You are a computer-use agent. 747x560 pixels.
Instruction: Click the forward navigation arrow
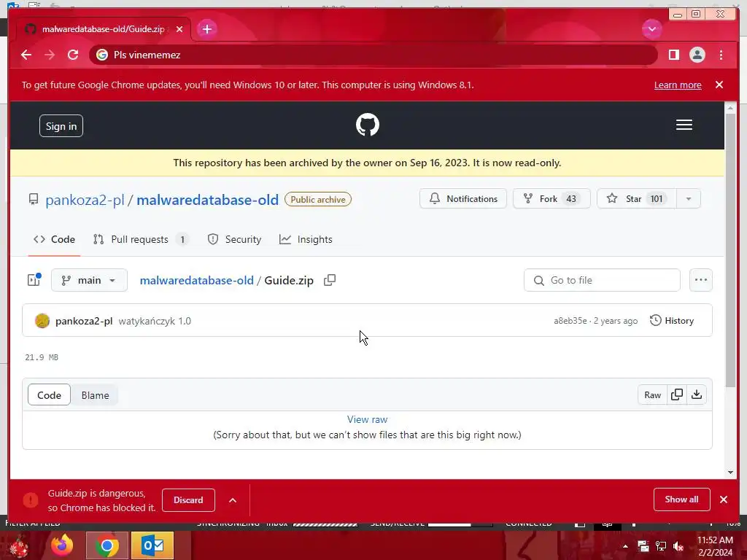click(x=50, y=55)
